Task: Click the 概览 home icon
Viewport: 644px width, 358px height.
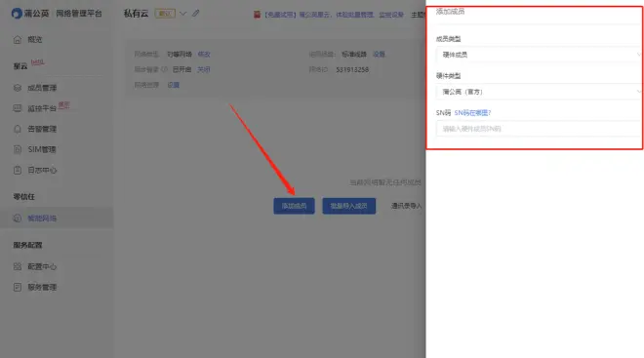Action: [x=18, y=39]
